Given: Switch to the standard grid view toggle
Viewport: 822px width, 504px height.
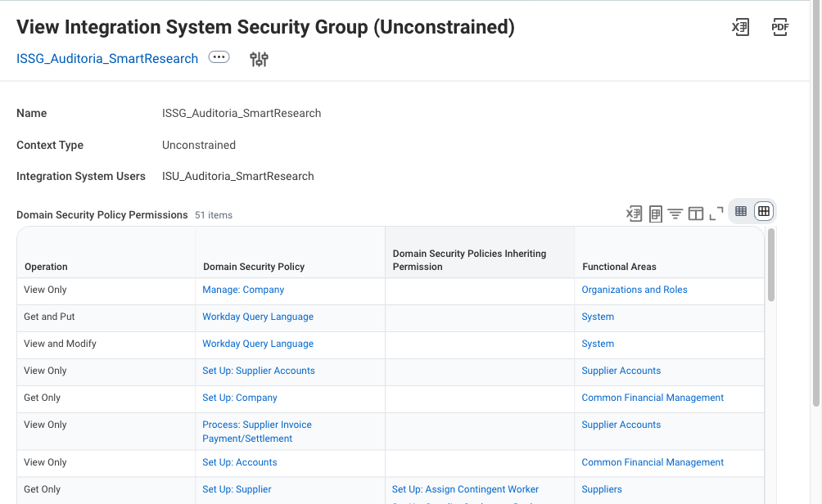Looking at the screenshot, I should (x=764, y=211).
